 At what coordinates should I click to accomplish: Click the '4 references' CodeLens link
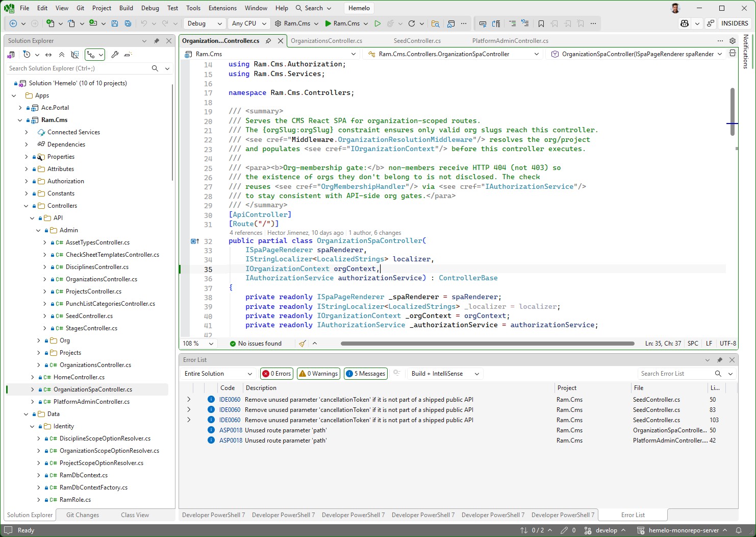[246, 233]
